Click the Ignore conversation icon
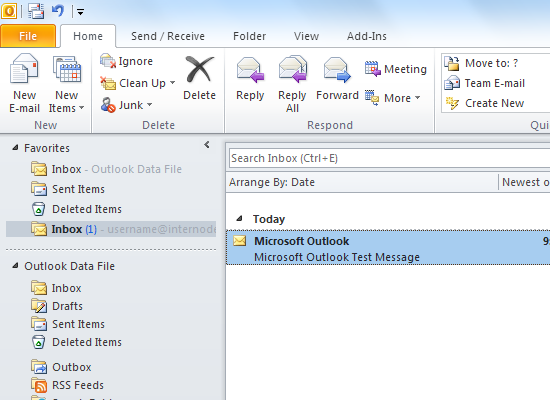550x400 pixels. (x=108, y=61)
